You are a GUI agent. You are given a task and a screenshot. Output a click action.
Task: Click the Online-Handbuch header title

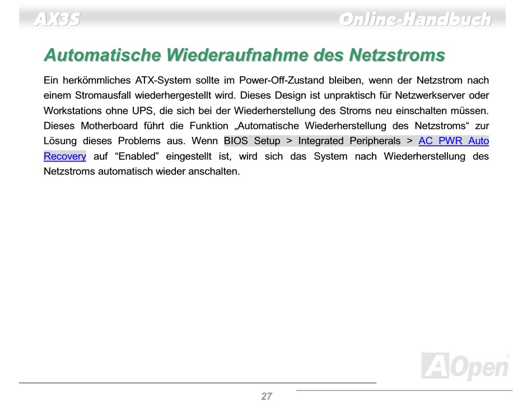(415, 19)
